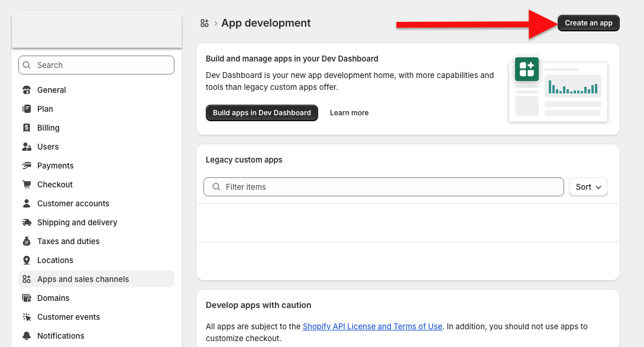Click the apps breadcrumb icon beside App development
The height and width of the screenshot is (347, 644).
(205, 23)
